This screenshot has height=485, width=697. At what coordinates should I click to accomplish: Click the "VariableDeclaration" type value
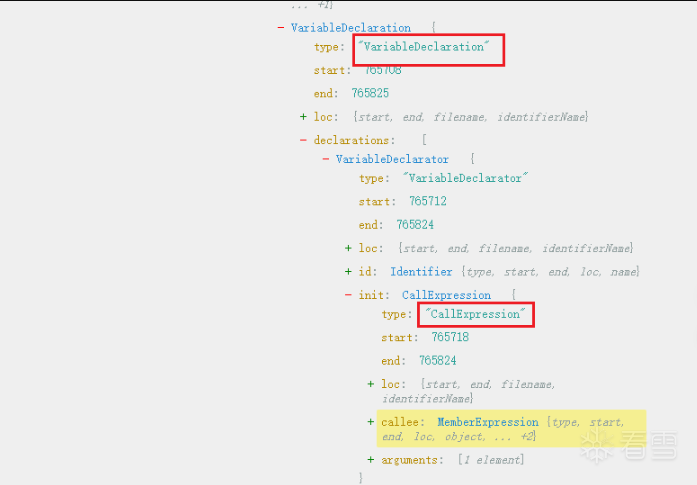pos(423,47)
